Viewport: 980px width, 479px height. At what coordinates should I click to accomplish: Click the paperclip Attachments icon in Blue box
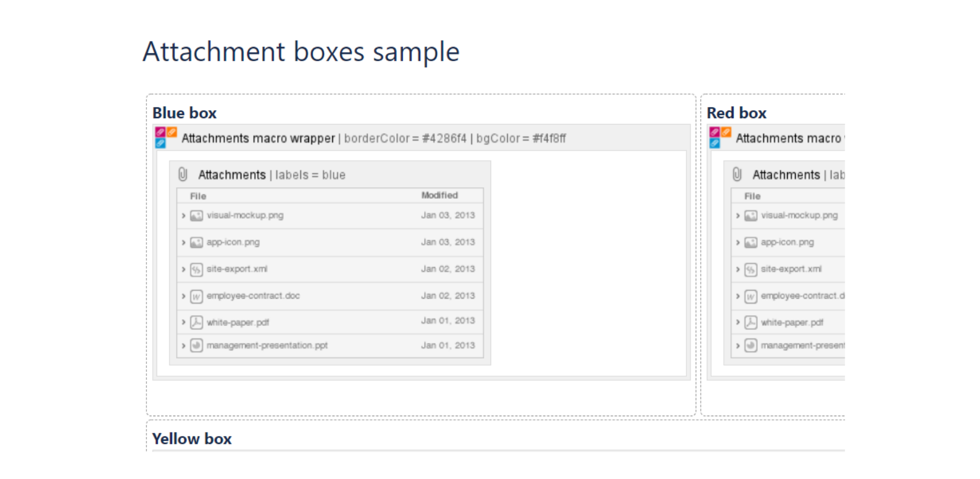pyautogui.click(x=183, y=174)
